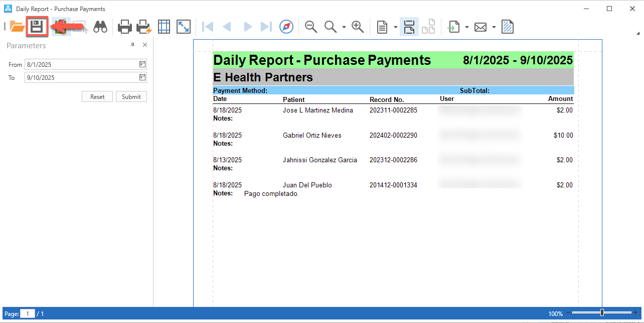Click patient 'Jose L Martinez Medina'
Screen dimensions: 644x323
(318, 110)
